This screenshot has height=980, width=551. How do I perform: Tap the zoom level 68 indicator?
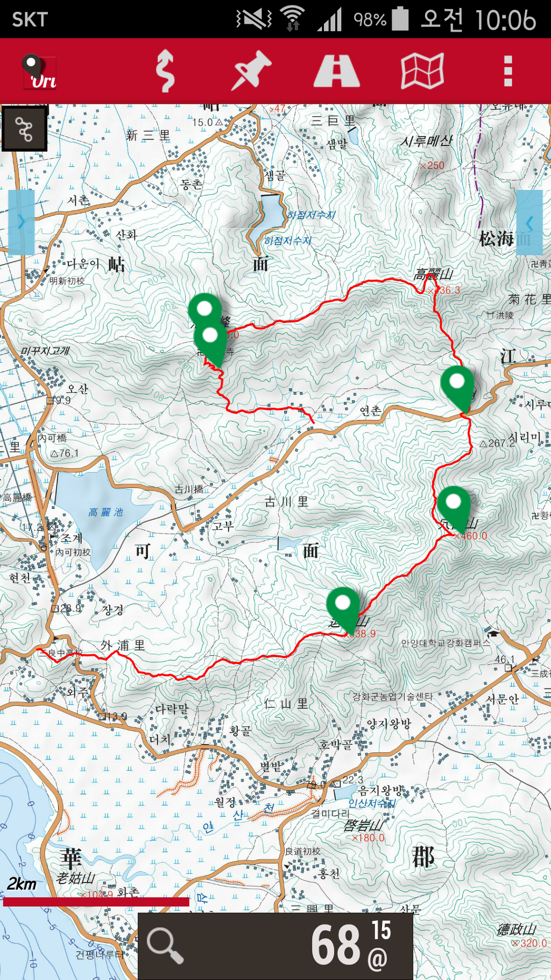(x=351, y=944)
